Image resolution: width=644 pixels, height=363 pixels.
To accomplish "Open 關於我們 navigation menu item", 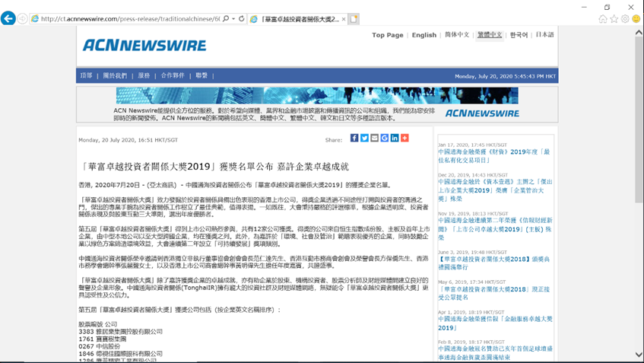I will pos(115,75).
